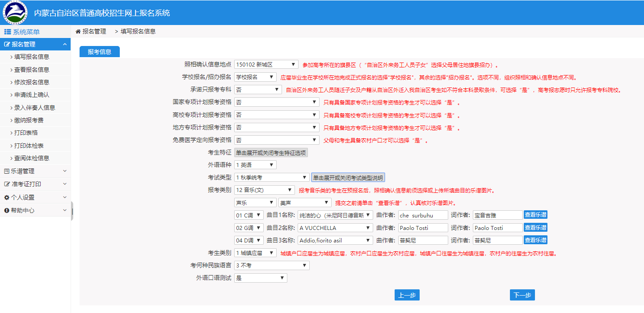The width and height of the screenshot is (644, 313).
Task: Click the 个人设置 gear icon
Action: [7, 197]
